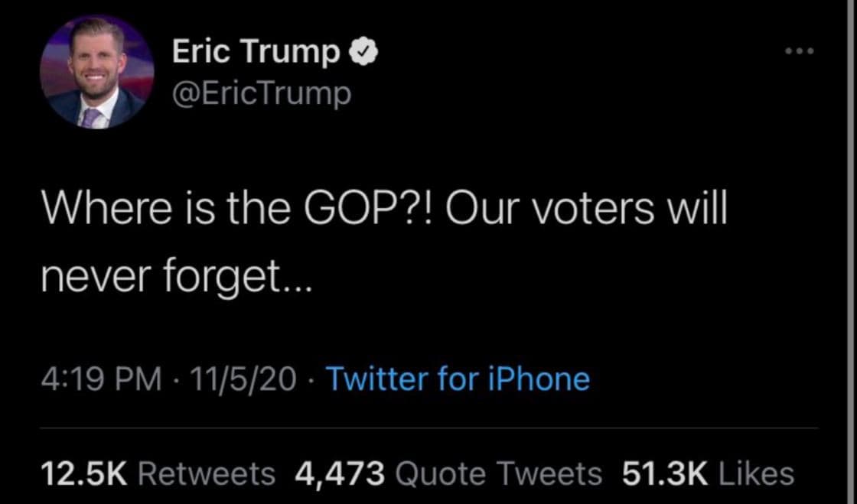The image size is (857, 504).
Task: Open Eric Trump's profile picture
Action: (97, 71)
